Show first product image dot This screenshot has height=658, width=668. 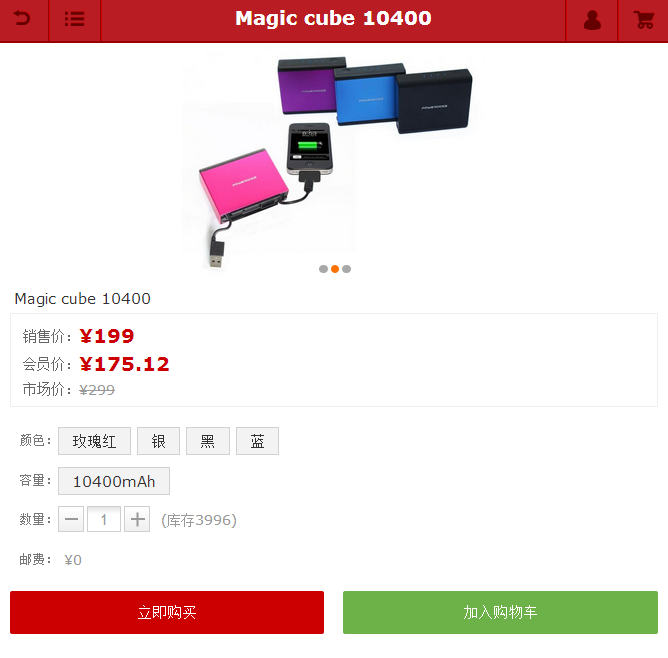point(323,269)
